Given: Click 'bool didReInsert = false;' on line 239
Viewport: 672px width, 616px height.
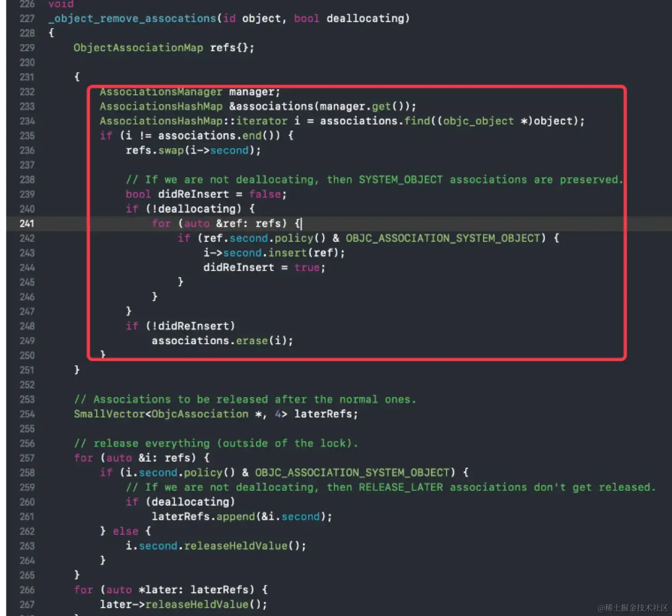Looking at the screenshot, I should (x=206, y=194).
